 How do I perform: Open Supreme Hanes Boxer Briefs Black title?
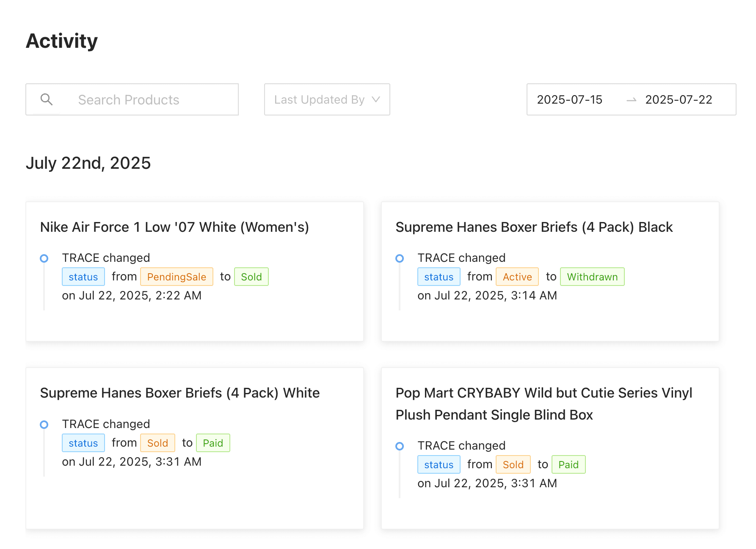point(534,227)
